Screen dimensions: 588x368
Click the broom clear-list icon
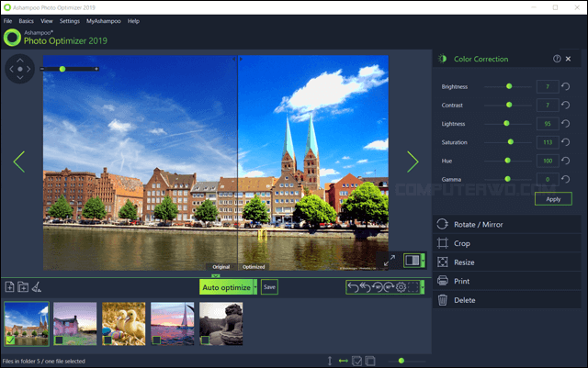(x=37, y=287)
